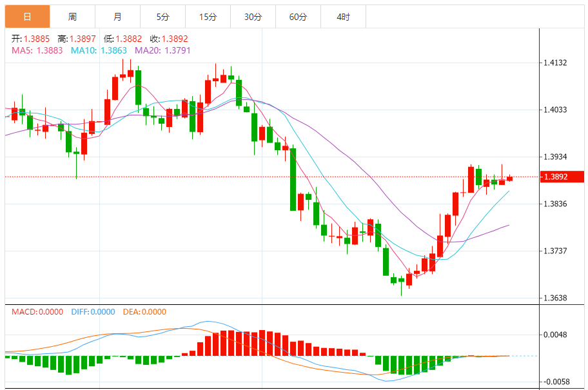Click the MACD value label
The width and height of the screenshot is (588, 390).
37,312
